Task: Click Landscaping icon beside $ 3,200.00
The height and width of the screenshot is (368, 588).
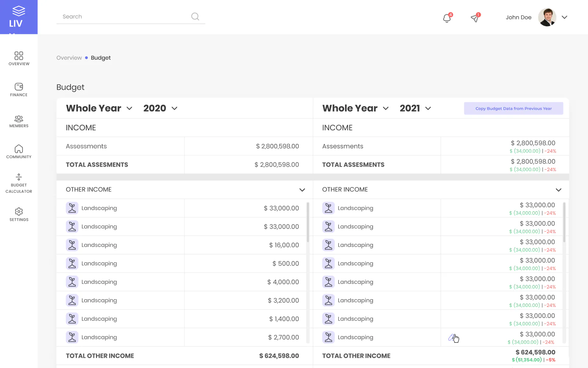Action: click(72, 300)
